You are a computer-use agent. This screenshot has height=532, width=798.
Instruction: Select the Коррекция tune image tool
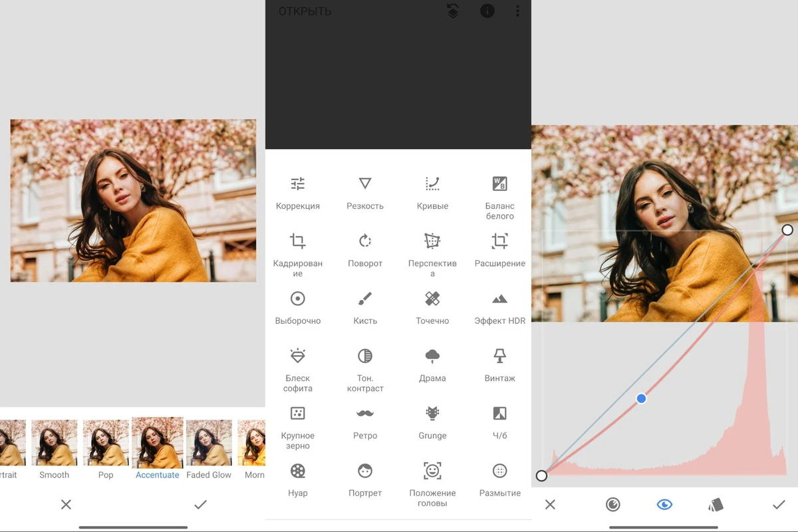click(298, 192)
